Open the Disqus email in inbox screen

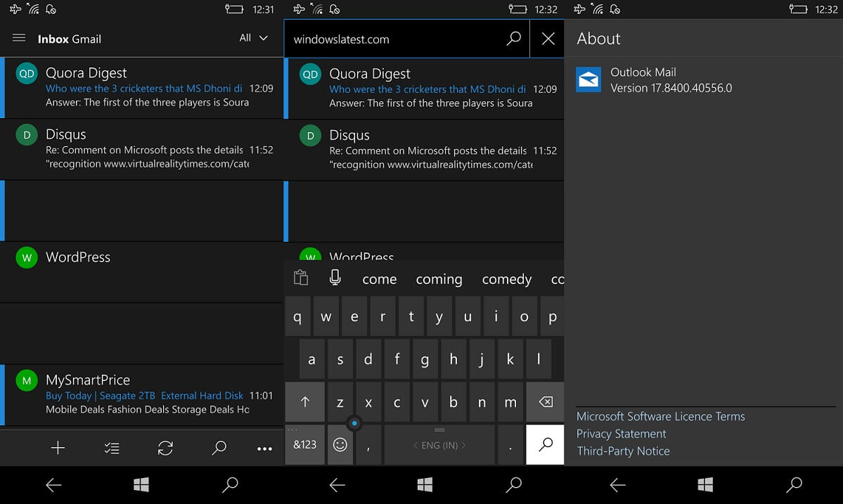pyautogui.click(x=142, y=149)
